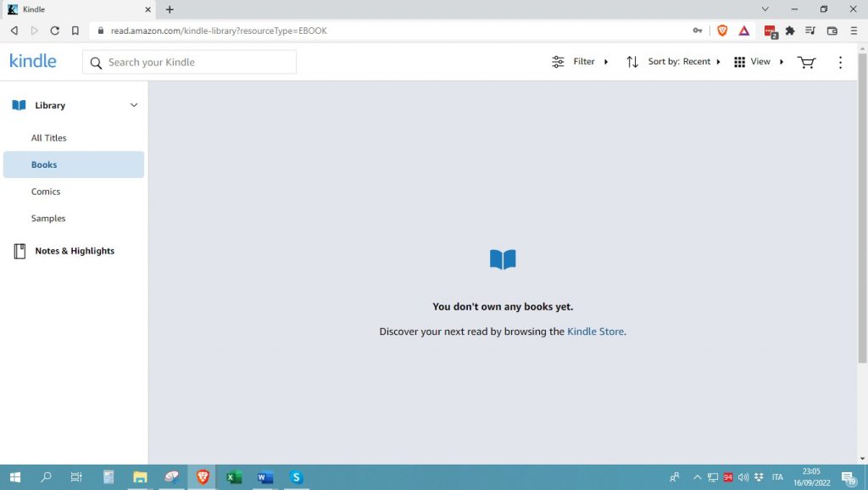Collapse the Library section chevron

[133, 105]
